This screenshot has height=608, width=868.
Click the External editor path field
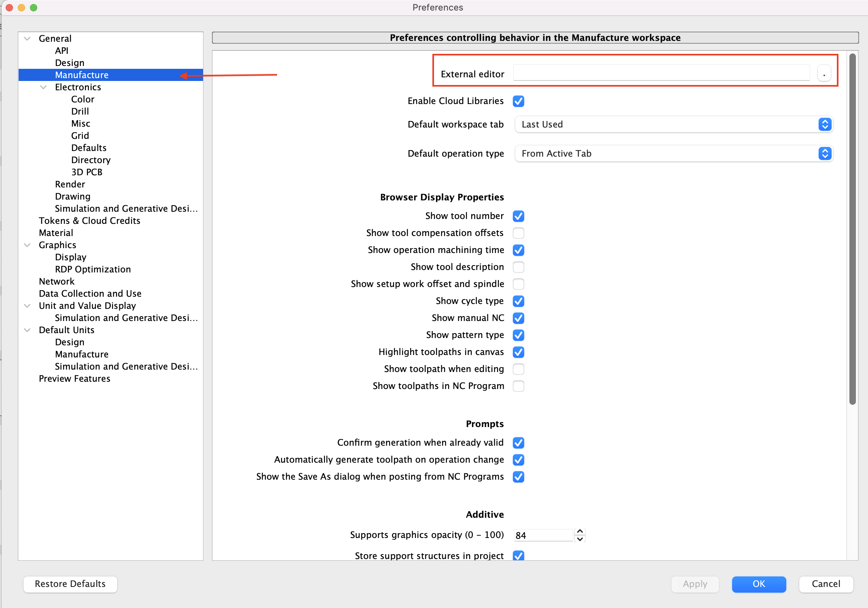[x=661, y=74]
